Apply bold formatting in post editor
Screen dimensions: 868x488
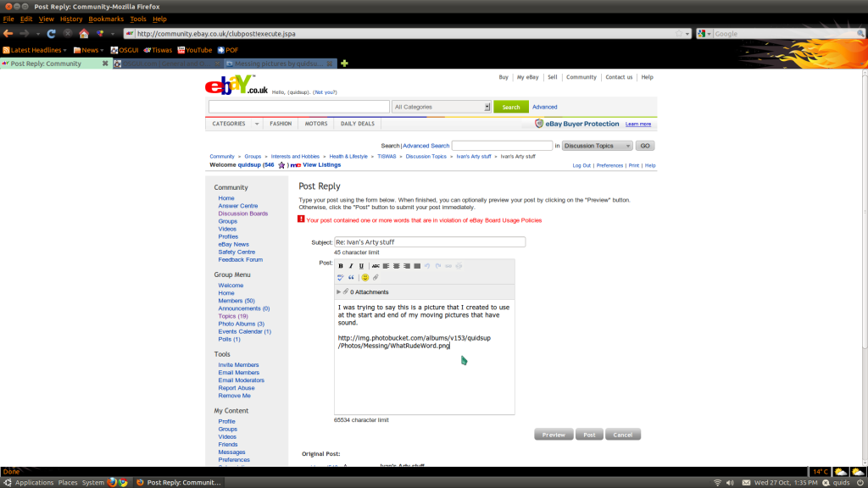click(x=341, y=266)
